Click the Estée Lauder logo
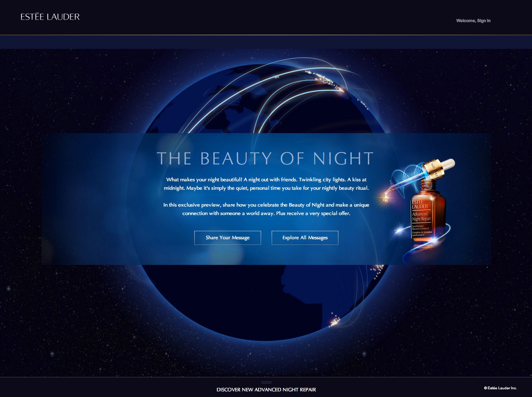Viewport: 532px width, 397px height. point(50,17)
